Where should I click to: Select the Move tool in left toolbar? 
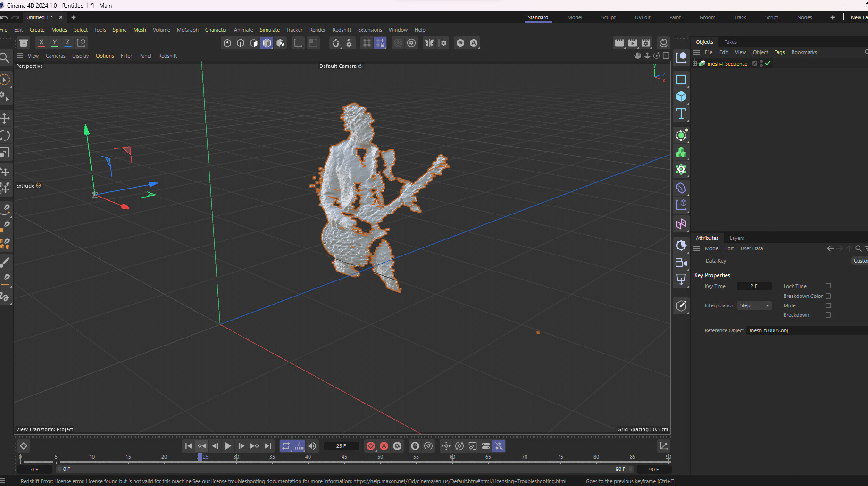point(5,118)
